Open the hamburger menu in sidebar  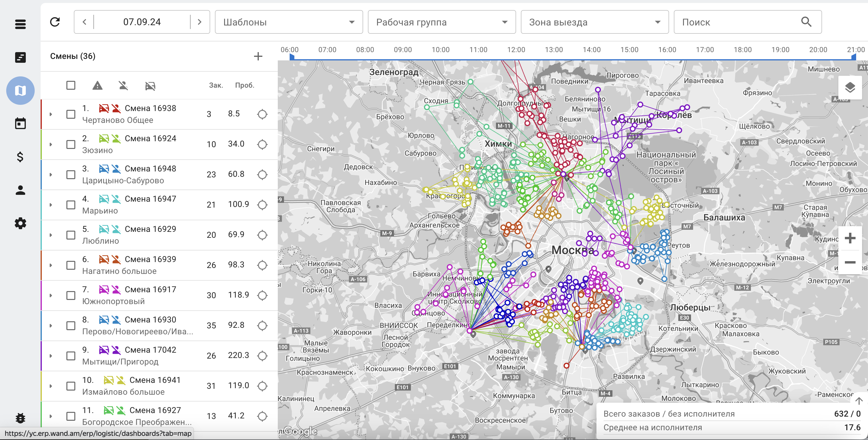coord(20,24)
